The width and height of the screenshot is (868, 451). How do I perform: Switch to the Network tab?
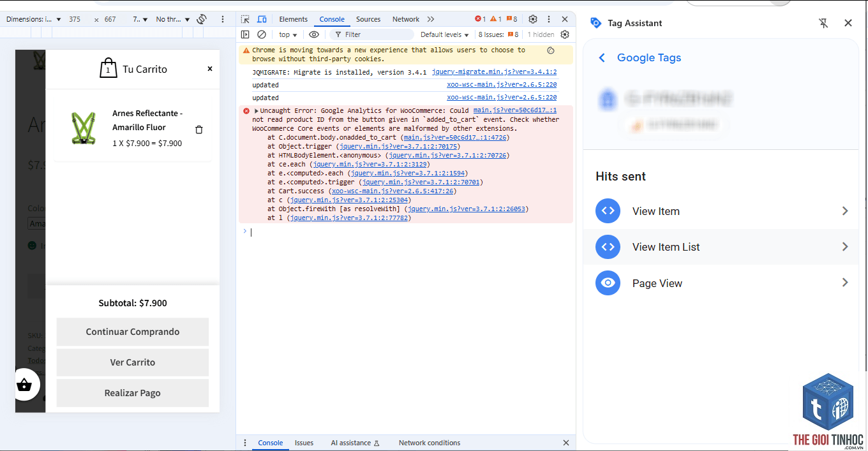pyautogui.click(x=406, y=19)
